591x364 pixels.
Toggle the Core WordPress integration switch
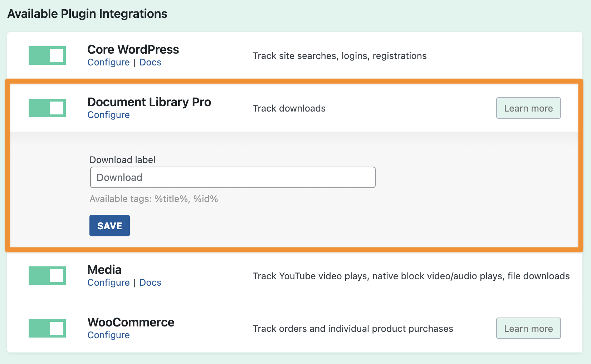47,55
